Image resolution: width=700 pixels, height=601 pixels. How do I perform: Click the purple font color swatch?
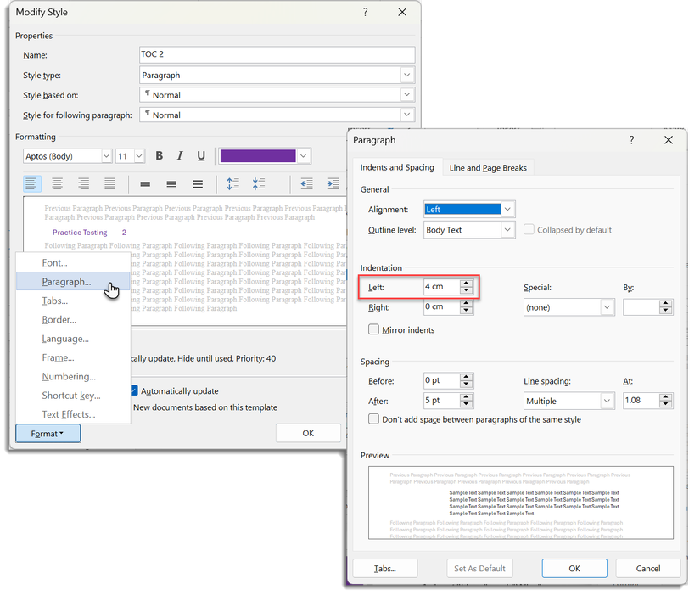(258, 156)
